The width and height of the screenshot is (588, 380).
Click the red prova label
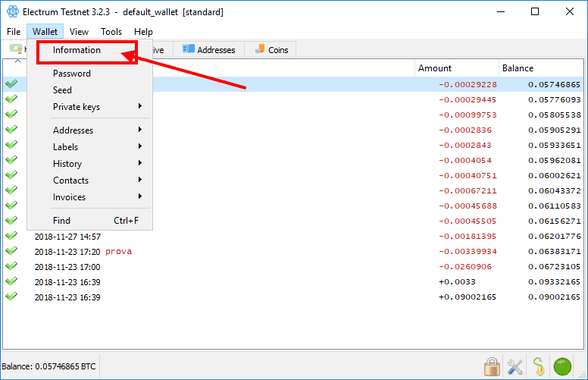118,251
